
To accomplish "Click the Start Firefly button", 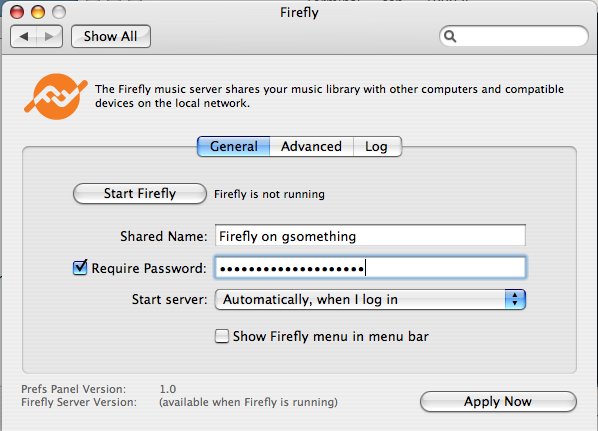I will pyautogui.click(x=140, y=194).
